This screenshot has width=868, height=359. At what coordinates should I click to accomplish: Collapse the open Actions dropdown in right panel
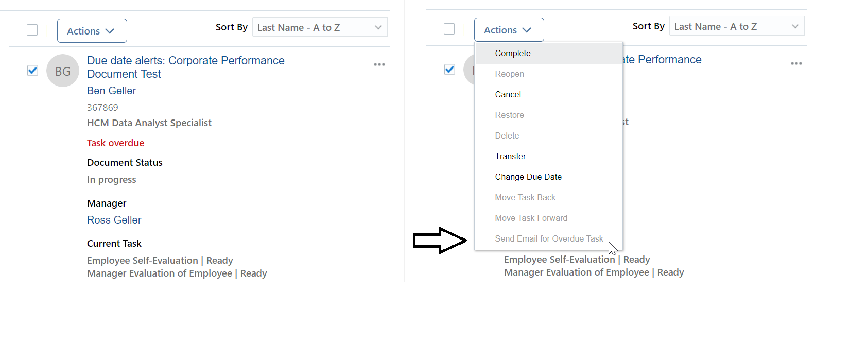point(509,30)
